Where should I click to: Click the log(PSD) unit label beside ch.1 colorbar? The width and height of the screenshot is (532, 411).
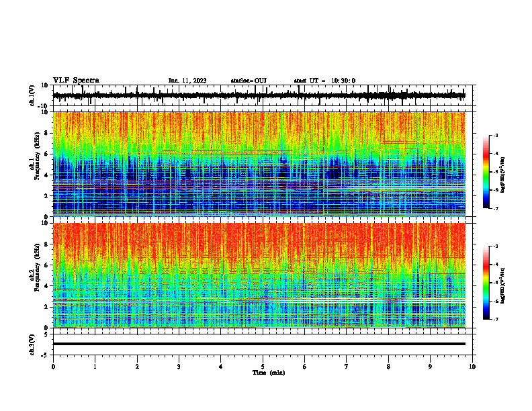coord(503,175)
